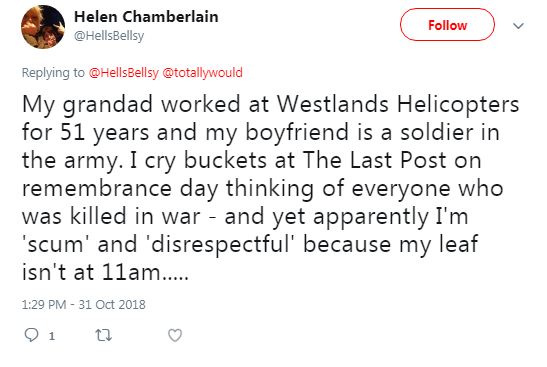
Task: Click 'remembrance day' in the tweet body
Action: click(x=120, y=189)
